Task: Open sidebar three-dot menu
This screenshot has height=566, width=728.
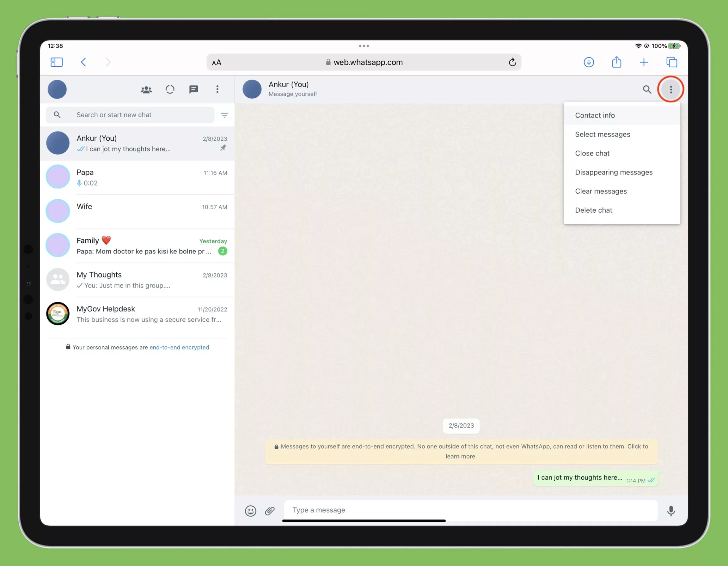Action: pyautogui.click(x=217, y=89)
